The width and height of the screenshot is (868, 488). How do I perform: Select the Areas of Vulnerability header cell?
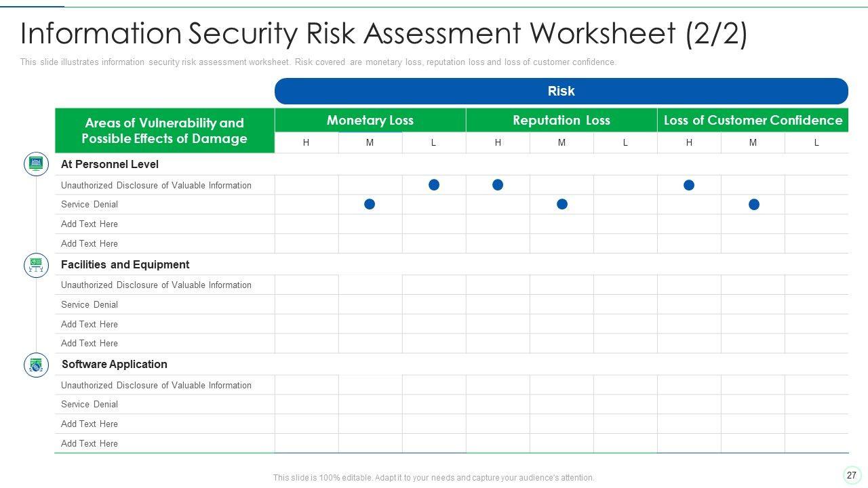click(x=165, y=131)
